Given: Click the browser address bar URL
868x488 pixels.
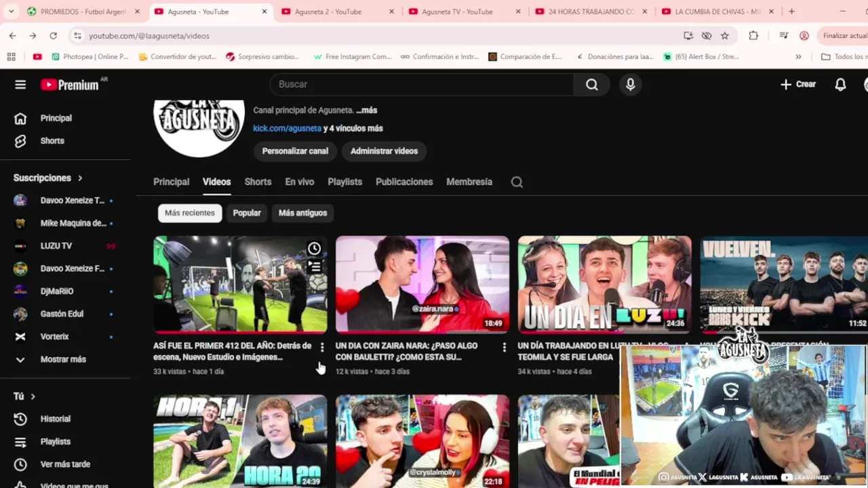Looking at the screenshot, I should [x=149, y=35].
